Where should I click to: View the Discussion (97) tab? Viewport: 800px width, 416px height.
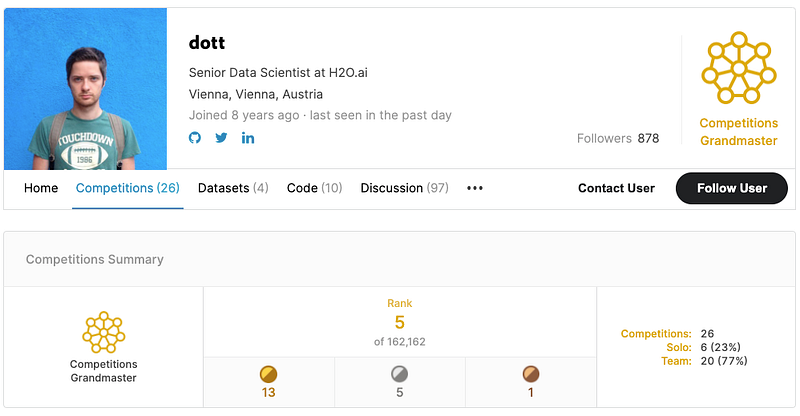click(404, 188)
